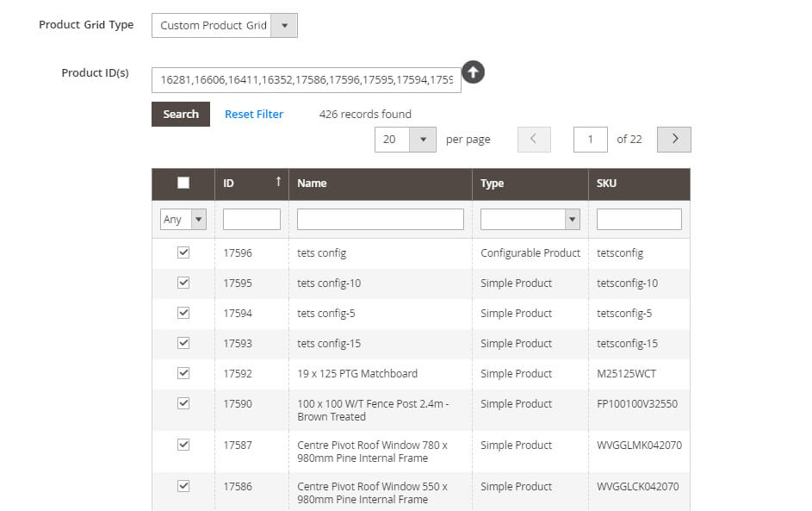Click the Reset Filter link
The height and width of the screenshot is (511, 812).
click(x=254, y=114)
